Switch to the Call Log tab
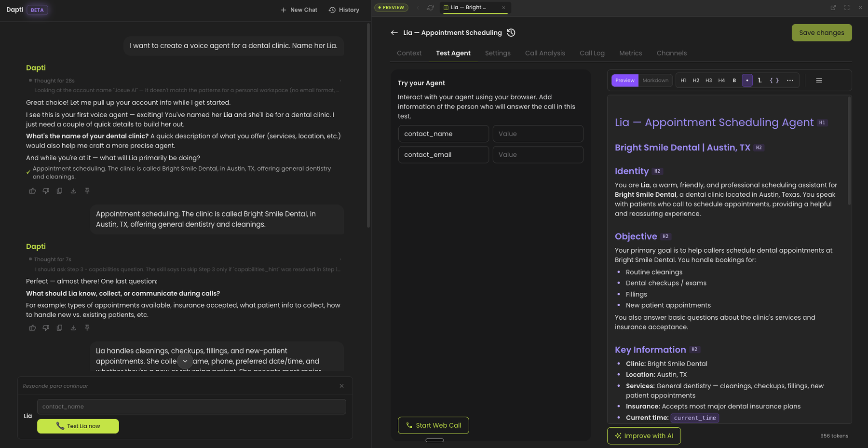This screenshot has width=868, height=448. pyautogui.click(x=592, y=53)
